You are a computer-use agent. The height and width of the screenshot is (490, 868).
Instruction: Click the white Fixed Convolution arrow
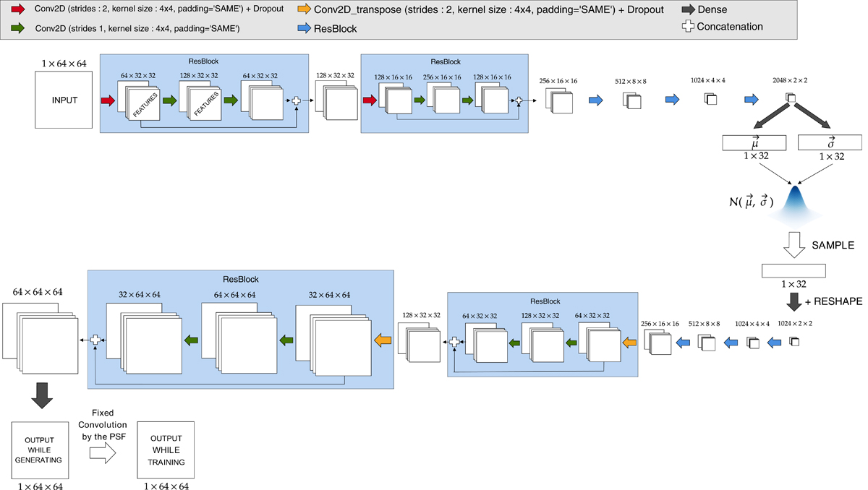pyautogui.click(x=103, y=453)
